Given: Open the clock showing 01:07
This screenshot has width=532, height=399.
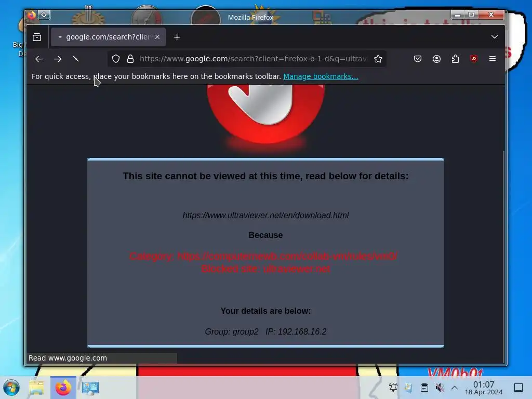Looking at the screenshot, I should pos(484,388).
